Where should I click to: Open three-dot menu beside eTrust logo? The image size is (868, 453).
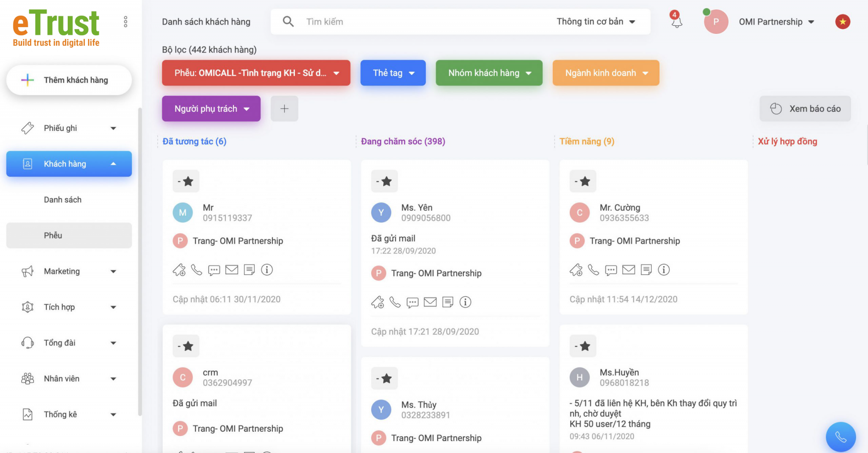tap(125, 22)
